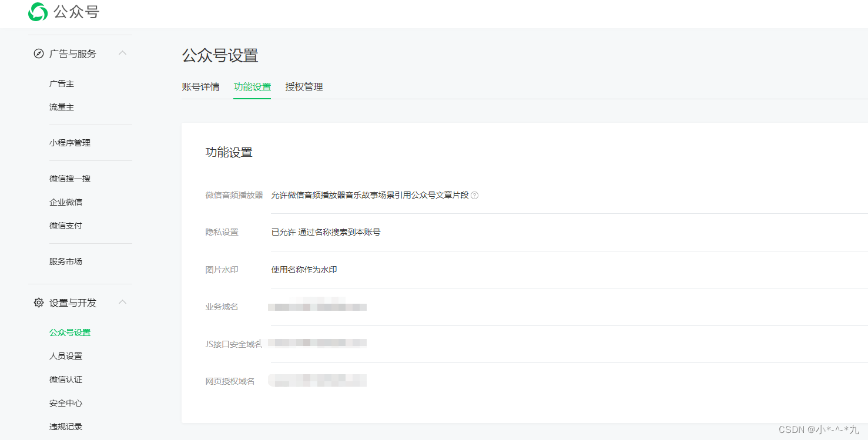Screen dimensions: 868x440
Task: Click the text 允许微信音频播放器音乐故事场景引用公众号文章片段
Action: (370, 195)
